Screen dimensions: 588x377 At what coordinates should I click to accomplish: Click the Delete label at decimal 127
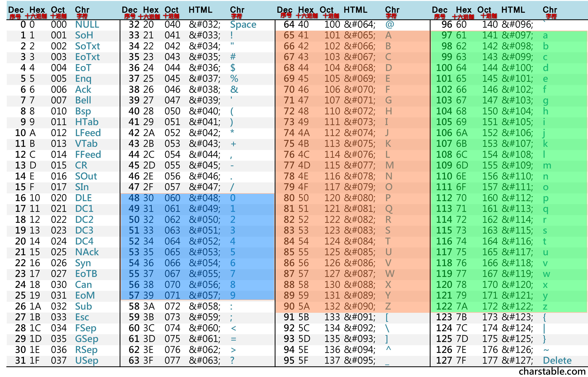[x=557, y=360]
